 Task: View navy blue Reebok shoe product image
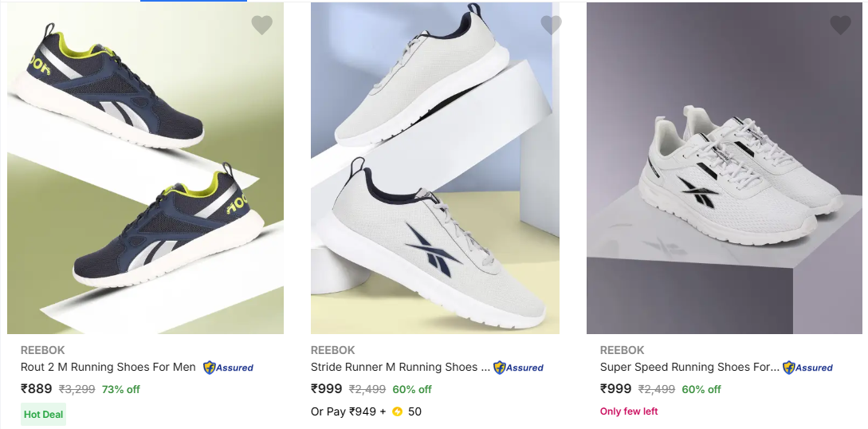[x=145, y=167]
